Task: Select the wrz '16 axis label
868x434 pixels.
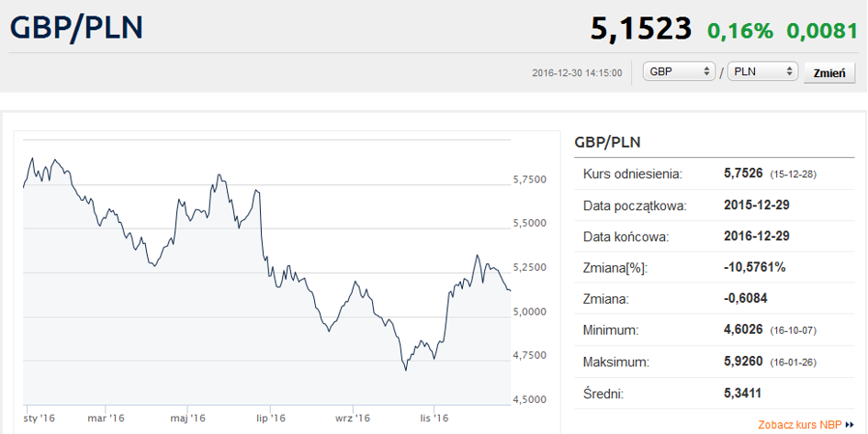Action: tap(354, 418)
